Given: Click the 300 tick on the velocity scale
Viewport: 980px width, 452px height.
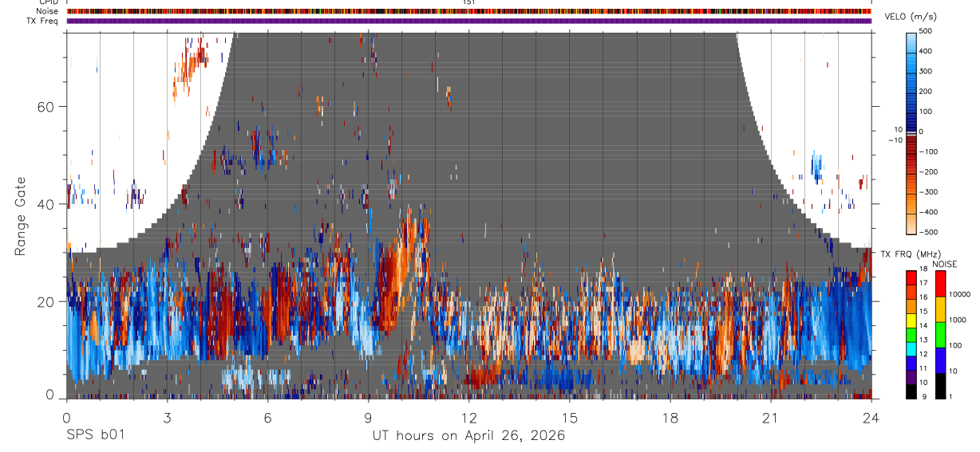Looking at the screenshot, I should pyautogui.click(x=927, y=71).
